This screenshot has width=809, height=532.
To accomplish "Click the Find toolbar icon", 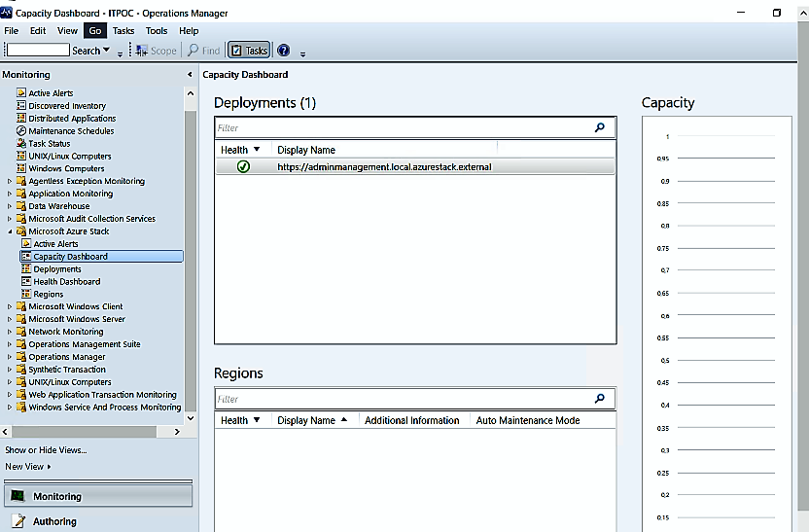I will (x=193, y=51).
